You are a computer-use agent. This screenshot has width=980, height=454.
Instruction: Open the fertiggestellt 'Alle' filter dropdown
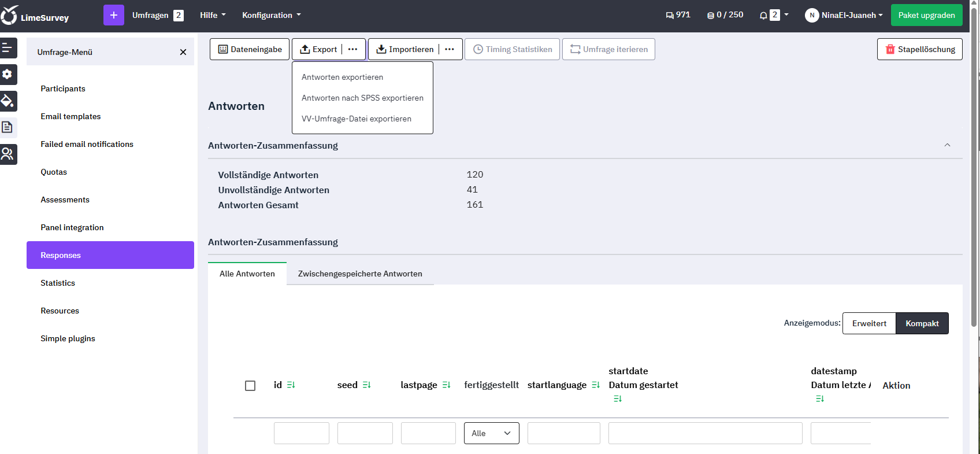click(491, 433)
